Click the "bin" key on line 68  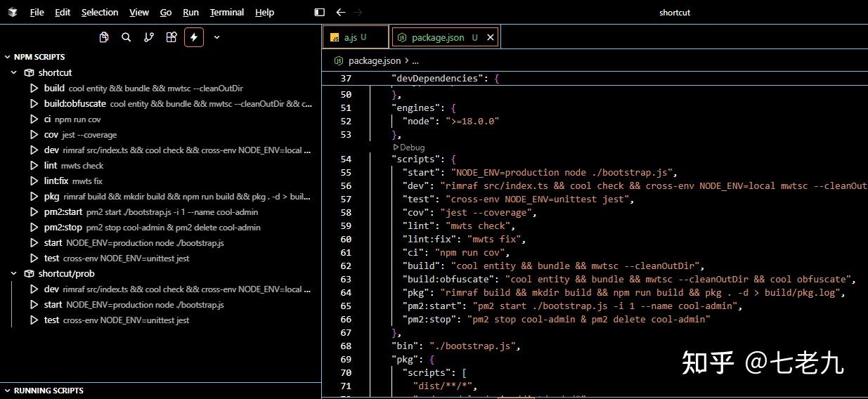[406, 346]
